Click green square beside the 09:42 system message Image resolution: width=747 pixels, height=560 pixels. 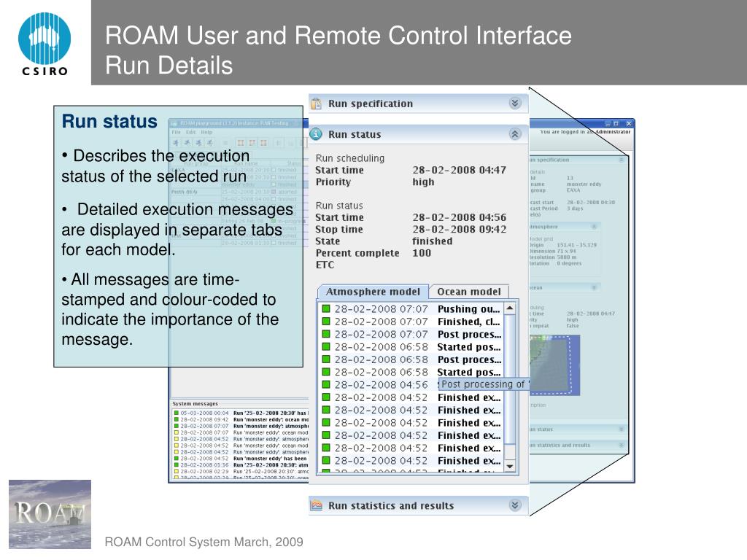[x=177, y=419]
